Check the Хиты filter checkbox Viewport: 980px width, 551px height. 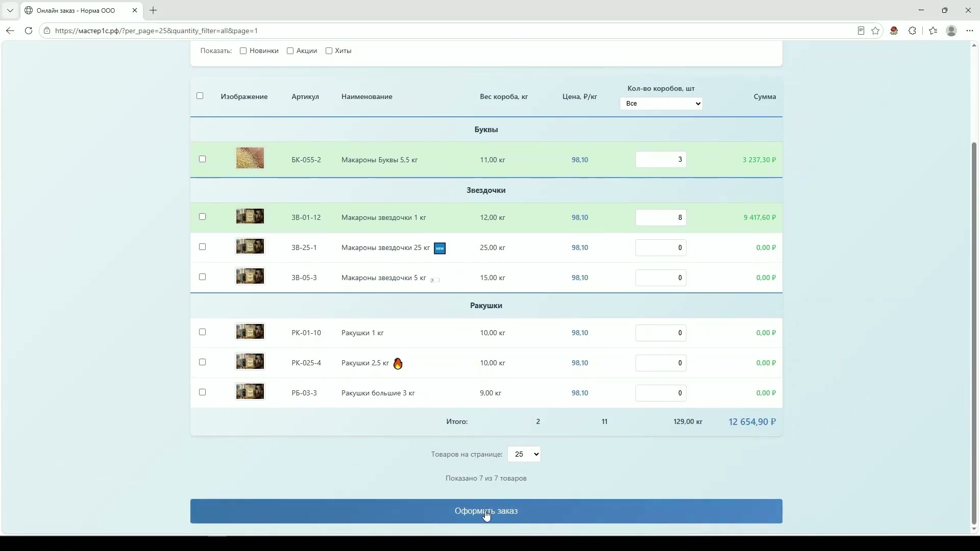click(329, 51)
